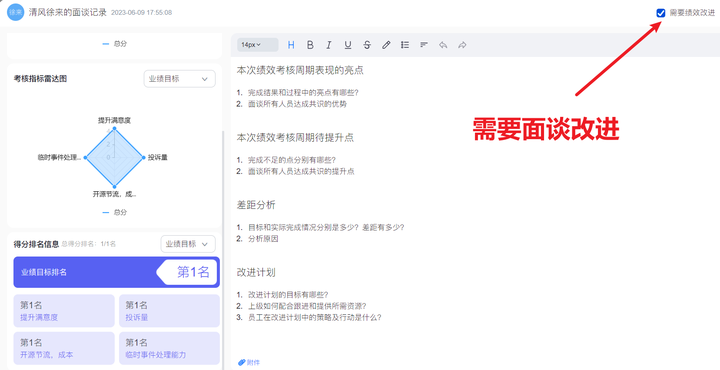Click line 目标和实际完成情况分别是多少?
This screenshot has width=720, height=370.
[x=304, y=227]
